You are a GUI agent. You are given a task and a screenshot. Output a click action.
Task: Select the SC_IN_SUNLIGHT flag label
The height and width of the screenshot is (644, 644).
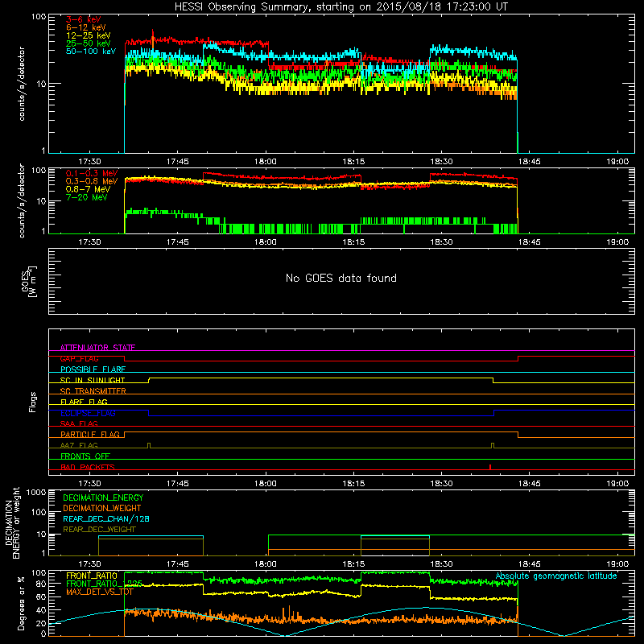tap(93, 380)
